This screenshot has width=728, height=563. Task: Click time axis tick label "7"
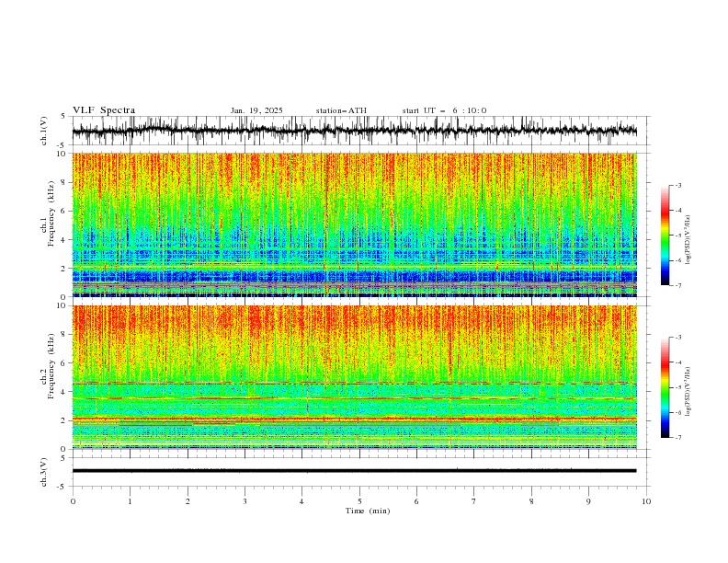(x=474, y=501)
